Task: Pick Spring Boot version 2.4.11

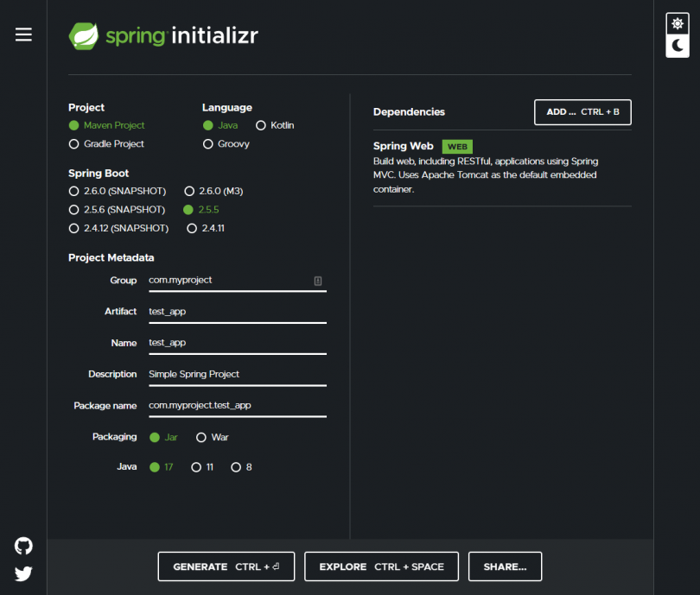Action: 192,229
